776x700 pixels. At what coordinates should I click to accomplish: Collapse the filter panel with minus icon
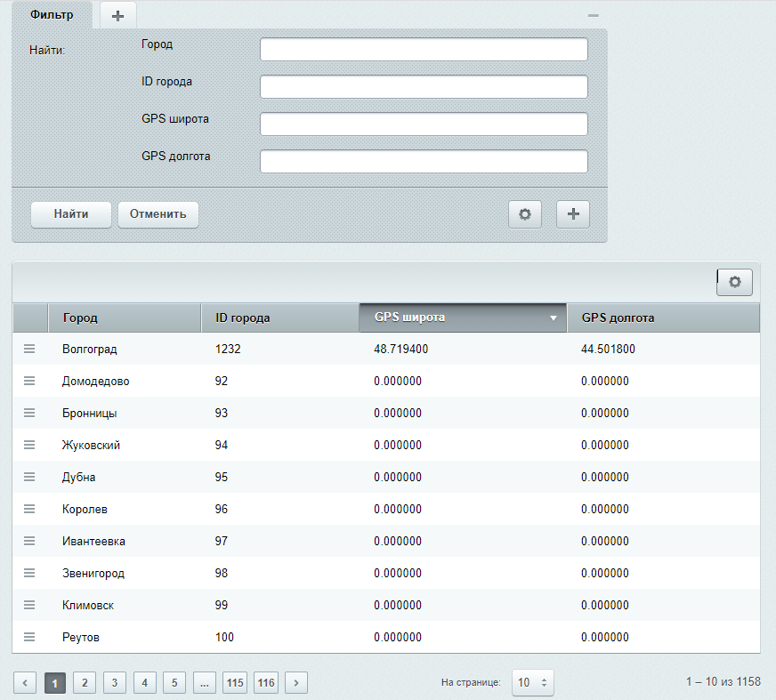(594, 16)
